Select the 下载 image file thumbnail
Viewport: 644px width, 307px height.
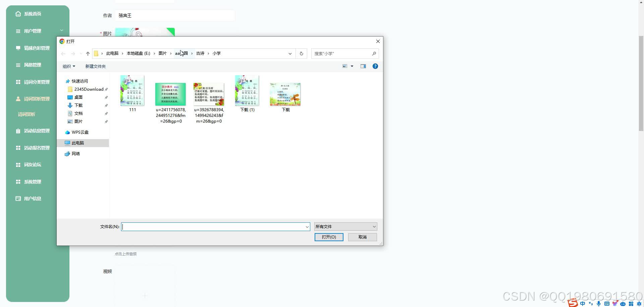click(x=285, y=94)
